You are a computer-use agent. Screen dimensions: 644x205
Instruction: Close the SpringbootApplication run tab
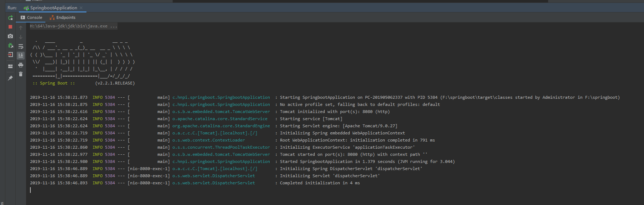click(x=81, y=8)
